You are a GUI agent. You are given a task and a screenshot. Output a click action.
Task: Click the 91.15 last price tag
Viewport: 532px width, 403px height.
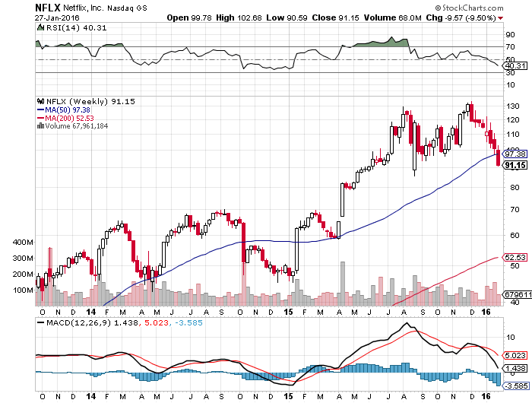click(x=516, y=165)
